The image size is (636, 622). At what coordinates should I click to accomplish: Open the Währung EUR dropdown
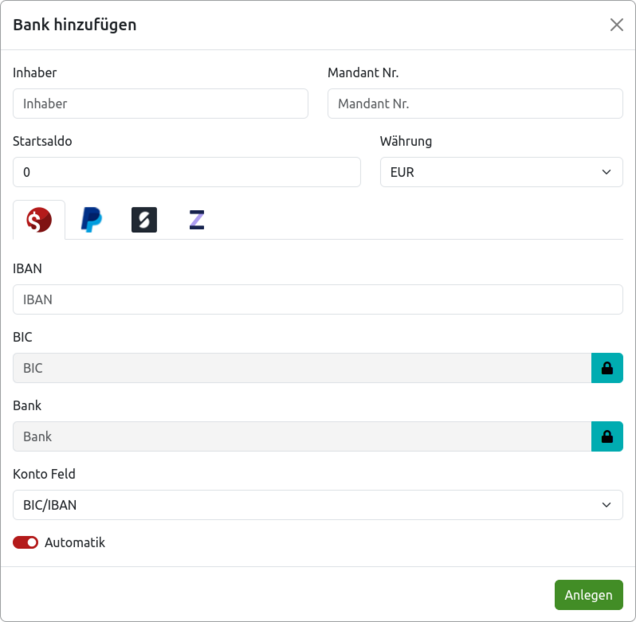pos(501,172)
